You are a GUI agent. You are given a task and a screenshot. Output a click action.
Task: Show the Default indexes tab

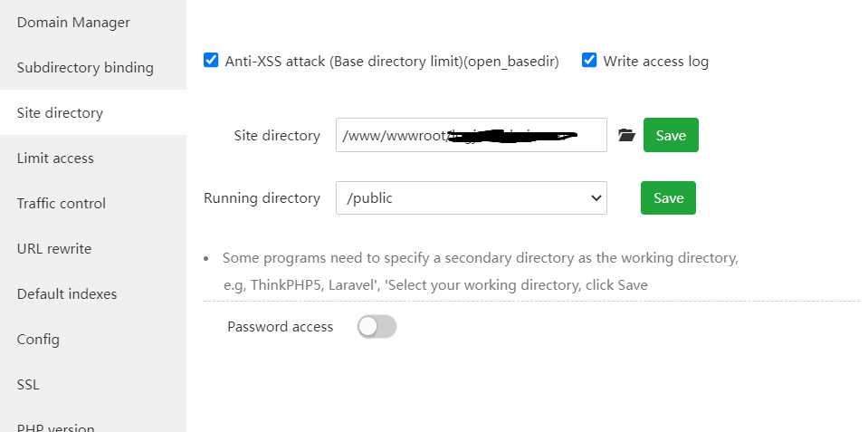click(67, 293)
